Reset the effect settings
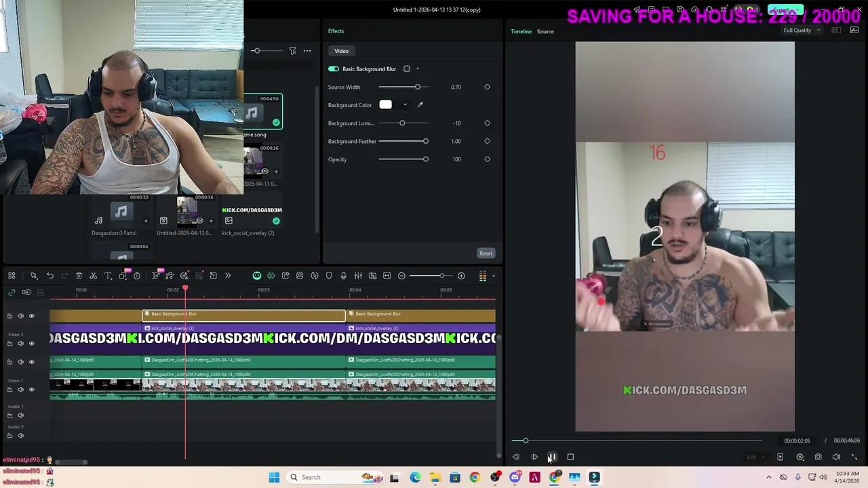The width and height of the screenshot is (868, 488). point(486,253)
